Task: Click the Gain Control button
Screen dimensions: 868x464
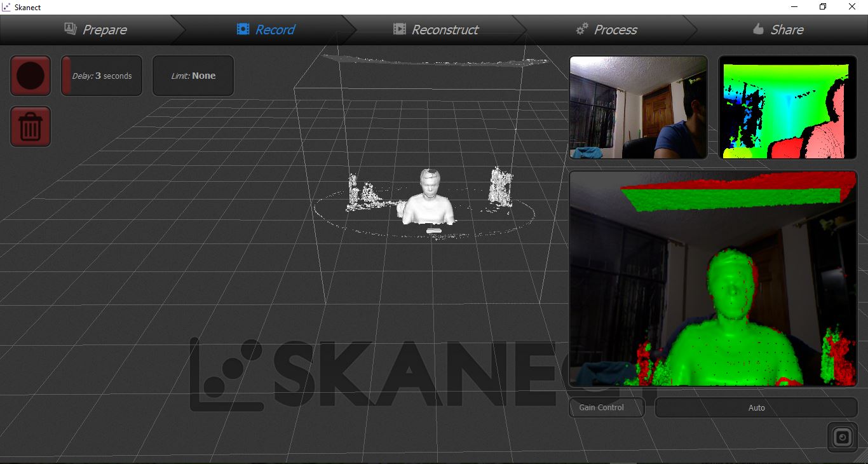Action: 607,407
